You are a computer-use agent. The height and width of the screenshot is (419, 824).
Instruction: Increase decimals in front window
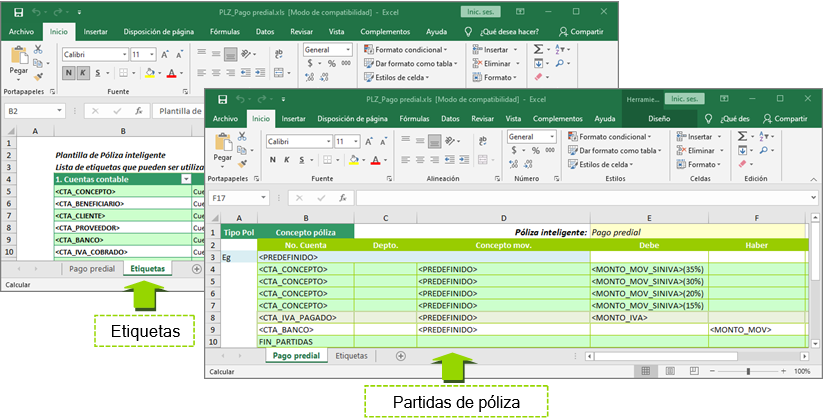[x=513, y=164]
